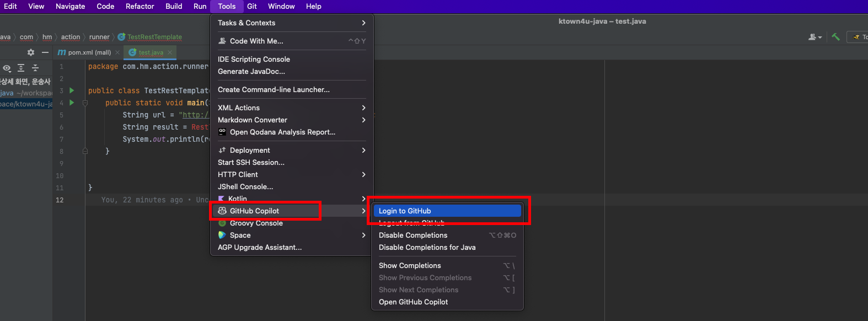Open the Git menu
This screenshot has width=868, height=321.
(252, 6)
